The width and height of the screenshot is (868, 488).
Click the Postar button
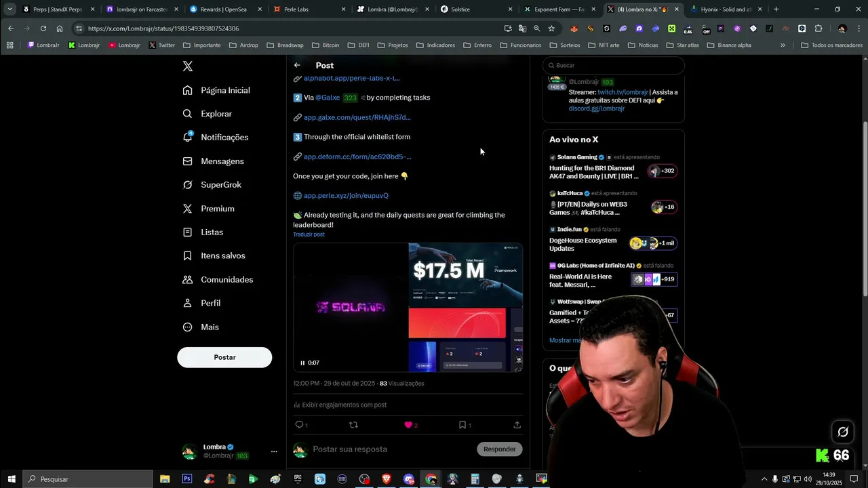point(224,357)
